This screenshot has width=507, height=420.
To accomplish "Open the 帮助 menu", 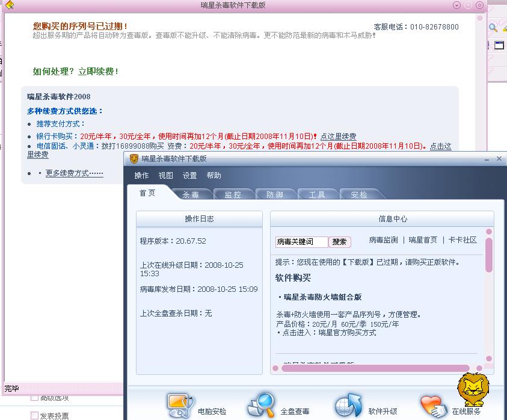I will tap(214, 175).
